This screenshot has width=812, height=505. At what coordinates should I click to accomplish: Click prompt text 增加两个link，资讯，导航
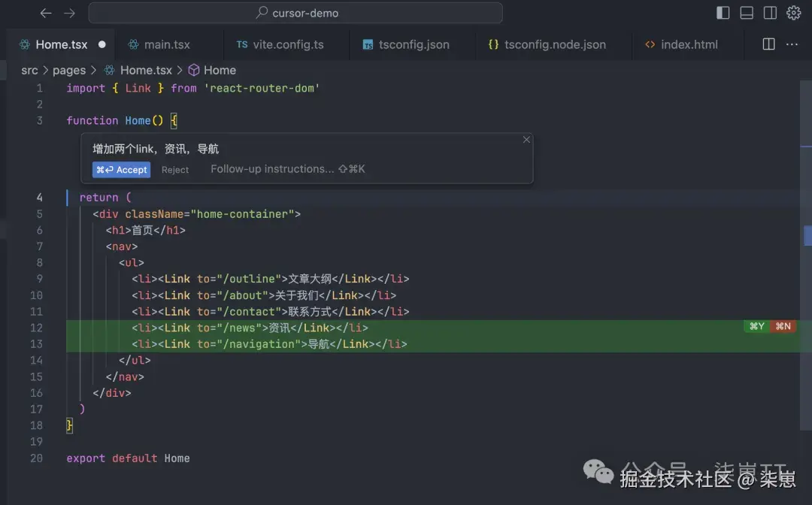(156, 149)
